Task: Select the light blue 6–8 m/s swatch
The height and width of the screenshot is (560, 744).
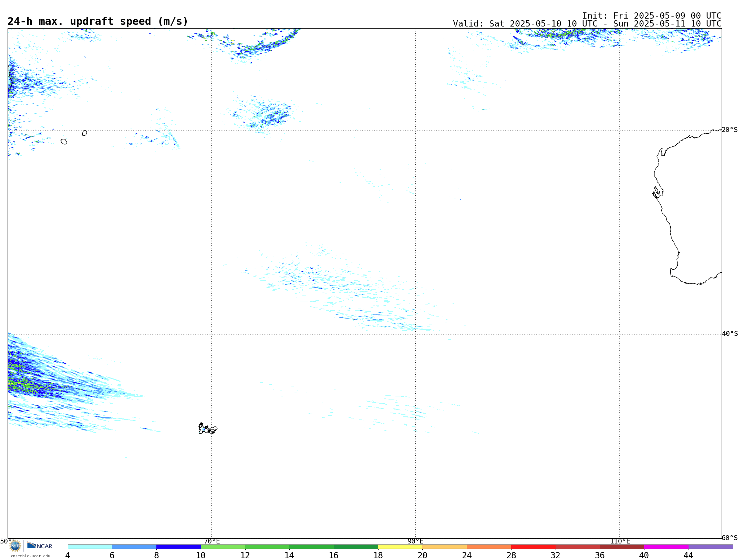Action: (x=134, y=547)
